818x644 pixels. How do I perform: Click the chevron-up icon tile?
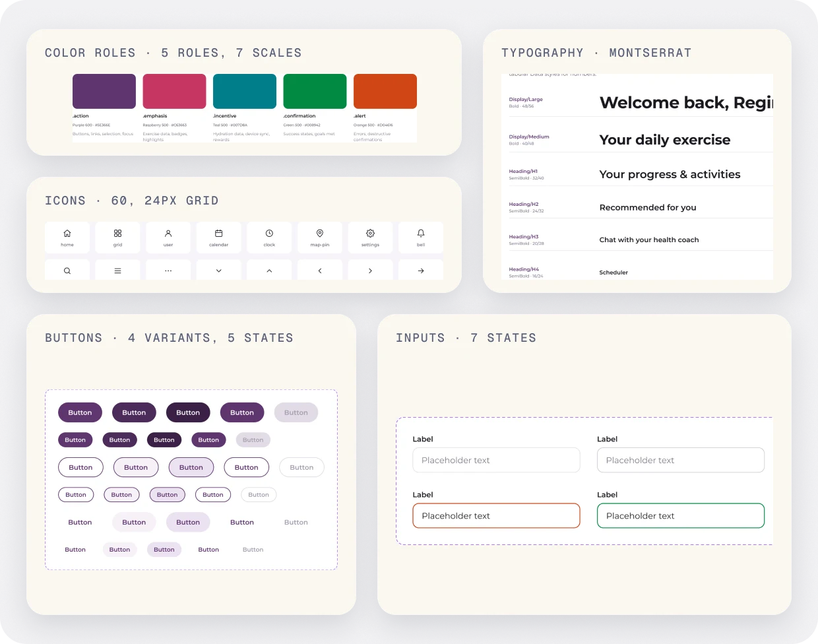click(x=269, y=270)
